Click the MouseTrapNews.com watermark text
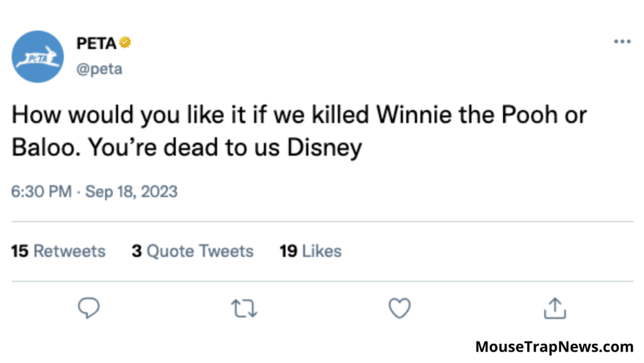The width and height of the screenshot is (644, 363). tap(554, 347)
